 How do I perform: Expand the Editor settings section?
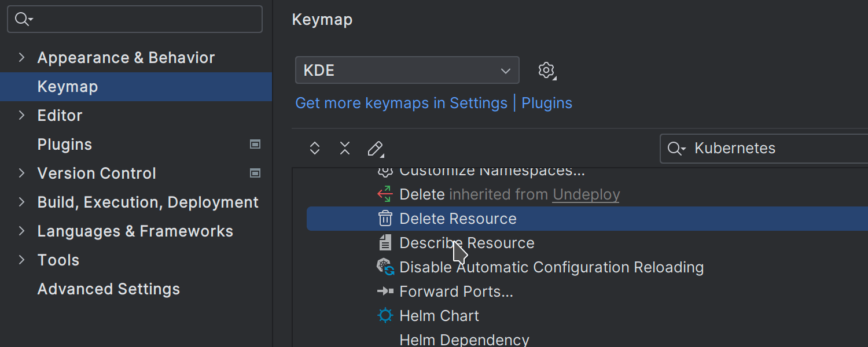(22, 115)
